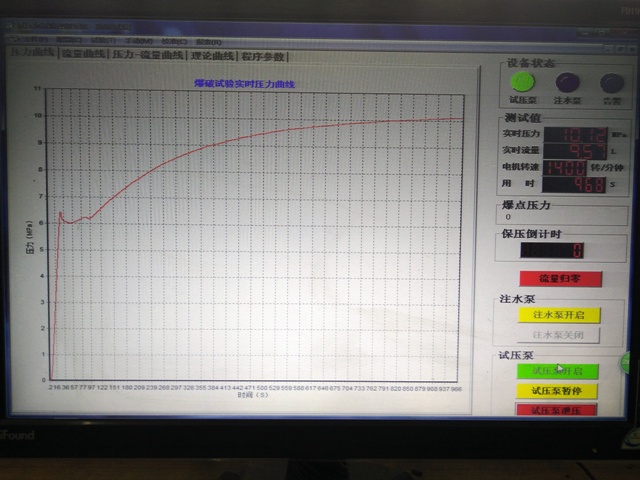Viewport: 640px width, 480px height.
Task: Open the 流量曲线 tab
Action: pyautogui.click(x=84, y=55)
